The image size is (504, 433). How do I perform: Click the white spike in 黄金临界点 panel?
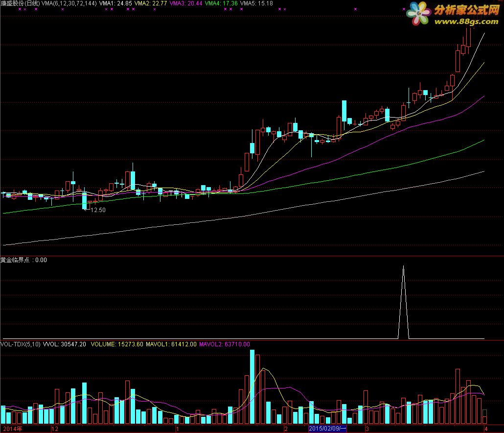point(403,302)
